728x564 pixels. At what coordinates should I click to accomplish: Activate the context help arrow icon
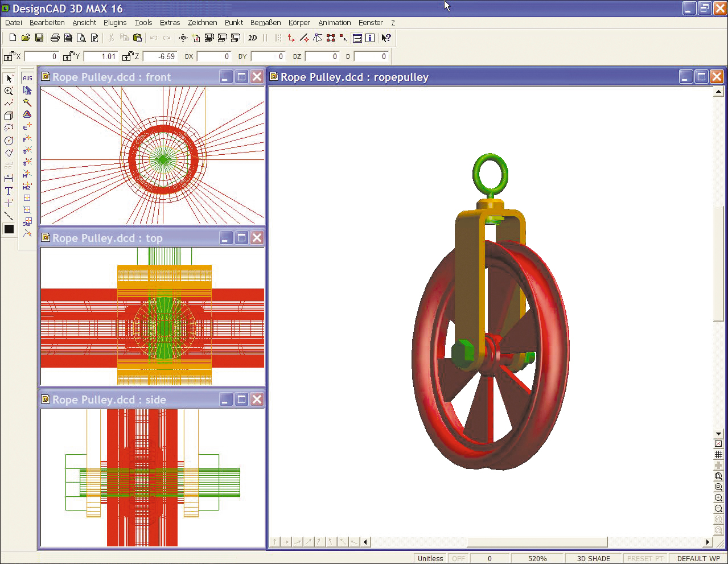click(386, 38)
